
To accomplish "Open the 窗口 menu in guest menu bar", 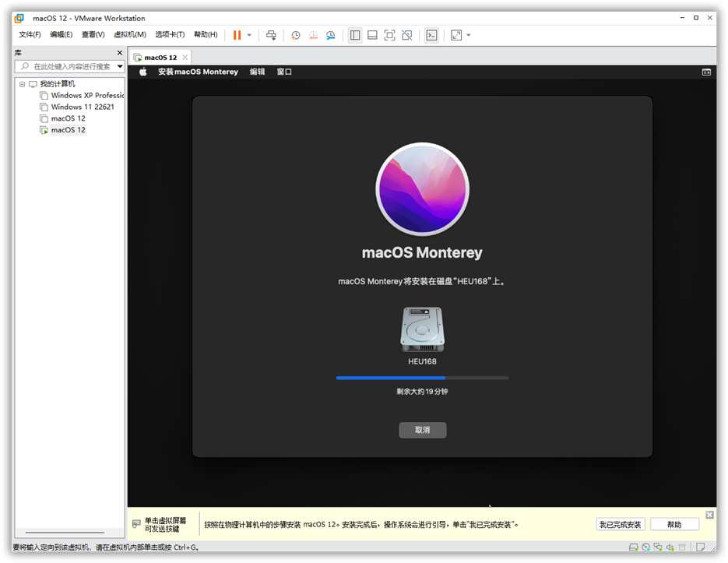I will click(x=284, y=72).
